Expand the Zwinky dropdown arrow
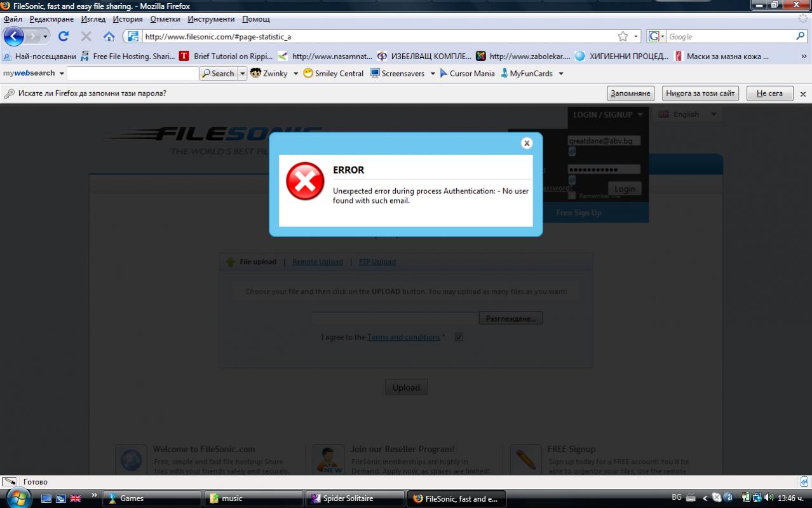 (295, 73)
